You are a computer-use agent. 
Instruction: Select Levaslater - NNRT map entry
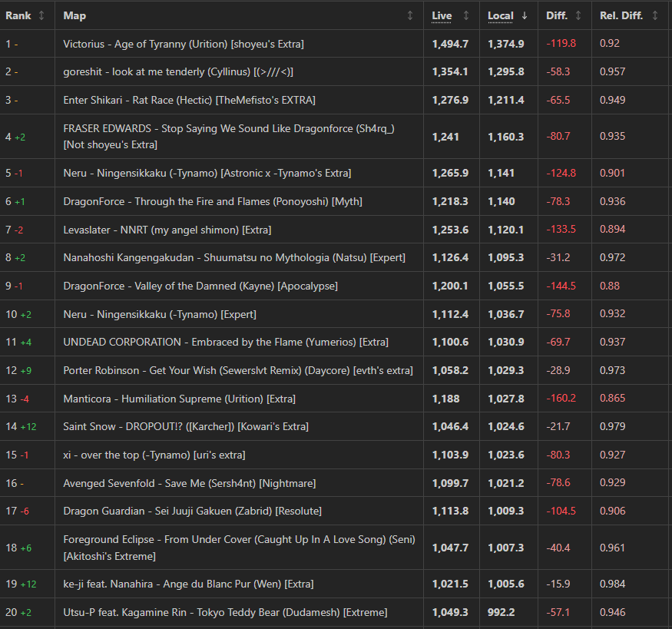[167, 230]
